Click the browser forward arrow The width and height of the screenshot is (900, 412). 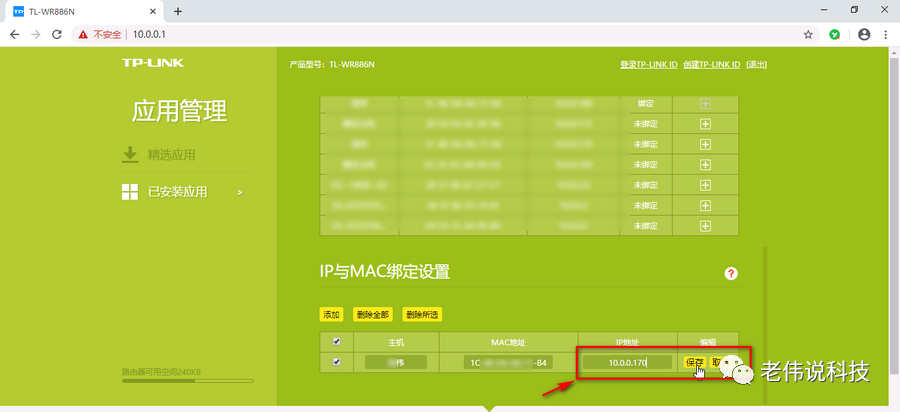coord(36,34)
